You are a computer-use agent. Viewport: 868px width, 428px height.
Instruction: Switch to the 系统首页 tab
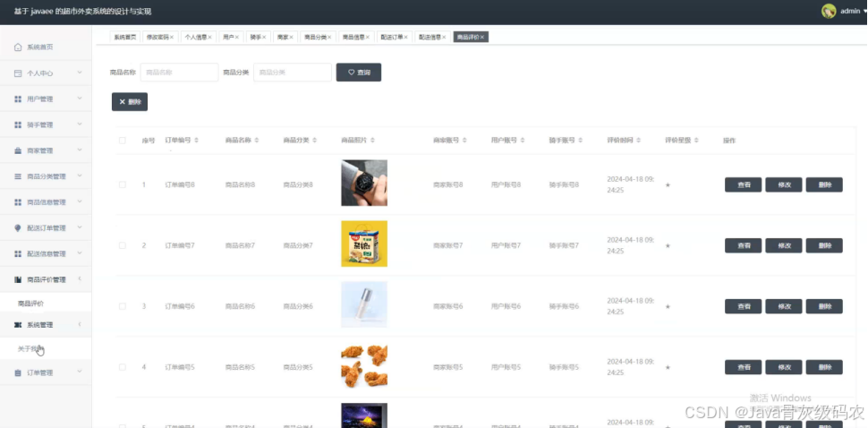tap(125, 37)
